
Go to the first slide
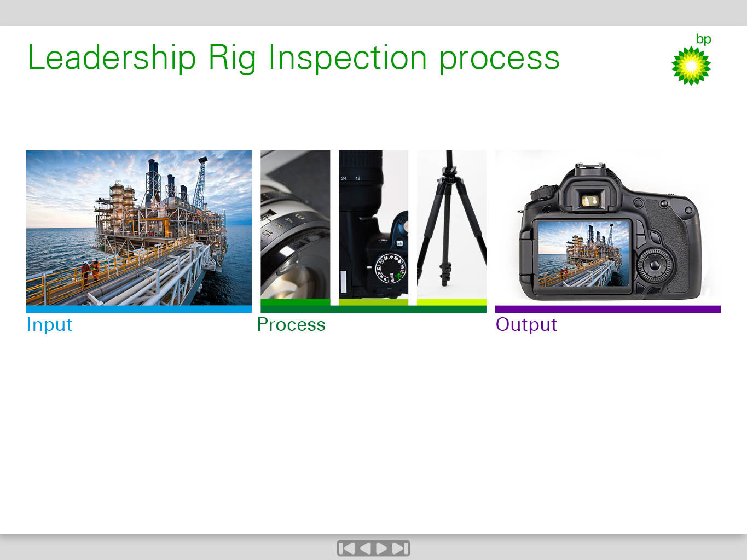[x=347, y=548]
